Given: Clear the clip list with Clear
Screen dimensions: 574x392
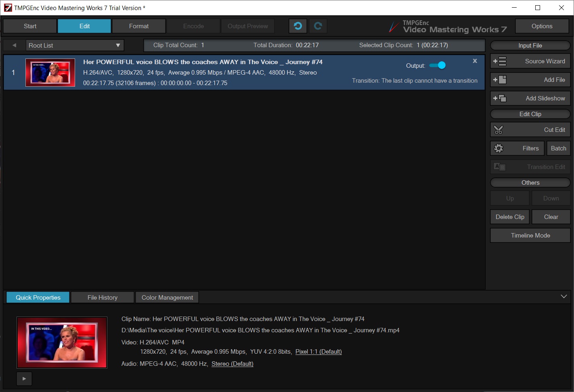Looking at the screenshot, I should [551, 217].
